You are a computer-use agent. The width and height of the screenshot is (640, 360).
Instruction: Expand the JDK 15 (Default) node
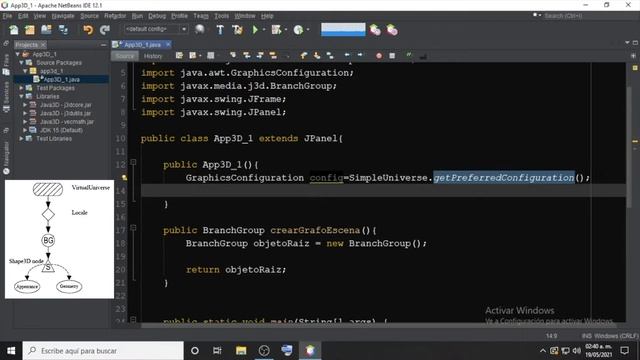coord(25,130)
